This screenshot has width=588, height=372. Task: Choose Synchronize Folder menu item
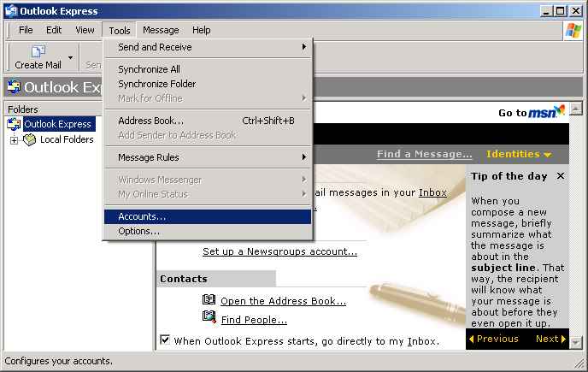208,84
